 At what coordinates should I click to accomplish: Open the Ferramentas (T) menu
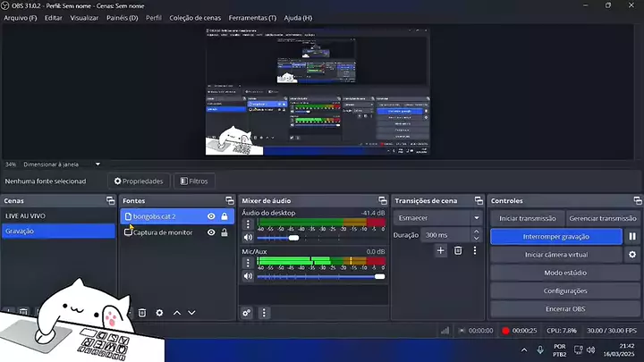(252, 17)
